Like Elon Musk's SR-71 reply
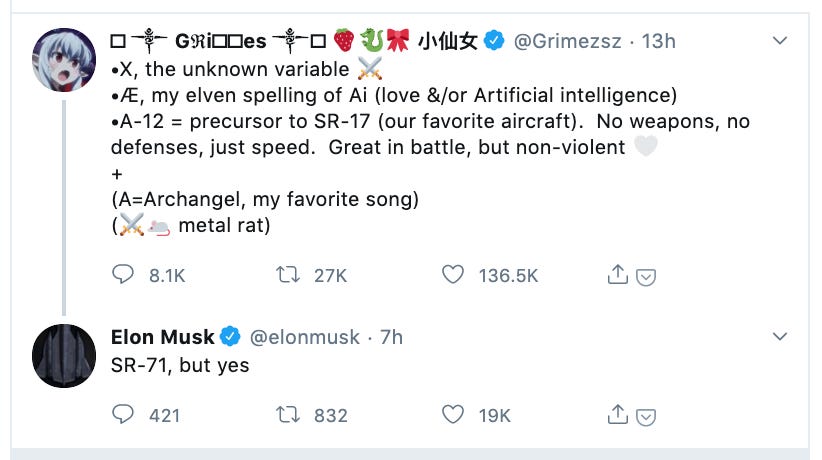822x460 pixels. (454, 414)
